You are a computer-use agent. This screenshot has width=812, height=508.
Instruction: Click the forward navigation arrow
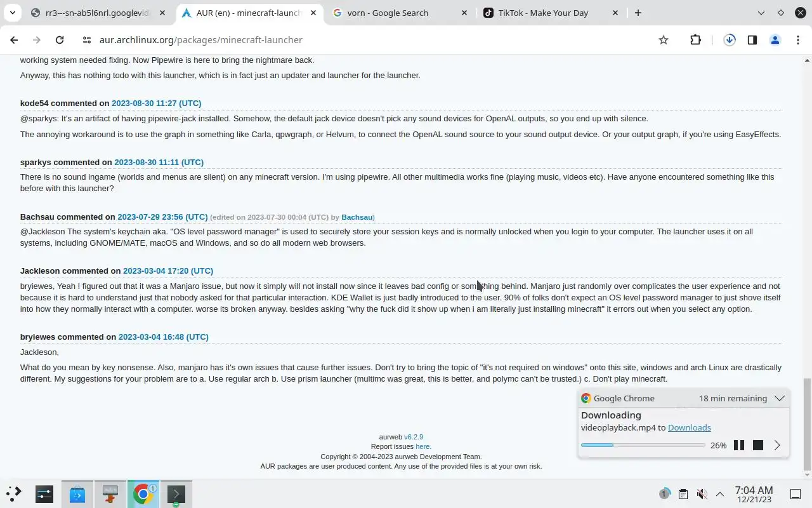[x=37, y=40]
